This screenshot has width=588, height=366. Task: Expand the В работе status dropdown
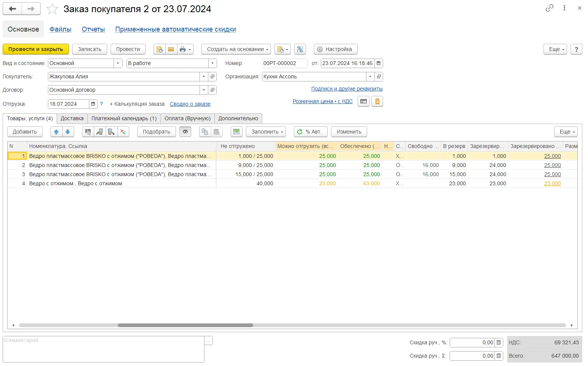(212, 63)
